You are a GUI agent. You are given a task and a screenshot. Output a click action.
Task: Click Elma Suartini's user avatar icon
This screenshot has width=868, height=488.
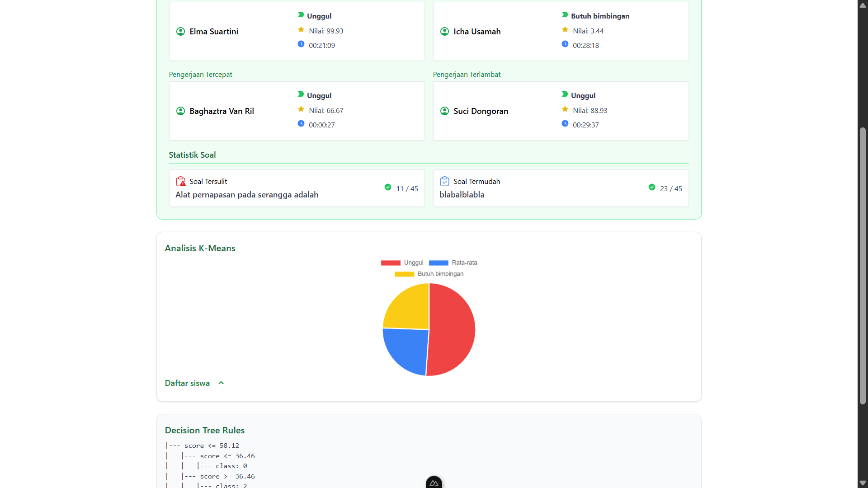click(180, 32)
